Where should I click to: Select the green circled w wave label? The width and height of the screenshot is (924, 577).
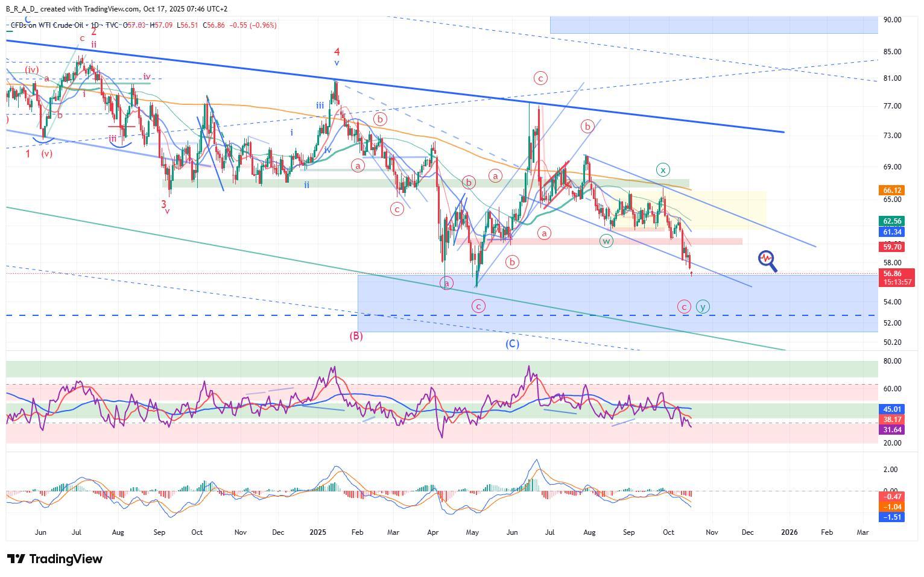(606, 241)
